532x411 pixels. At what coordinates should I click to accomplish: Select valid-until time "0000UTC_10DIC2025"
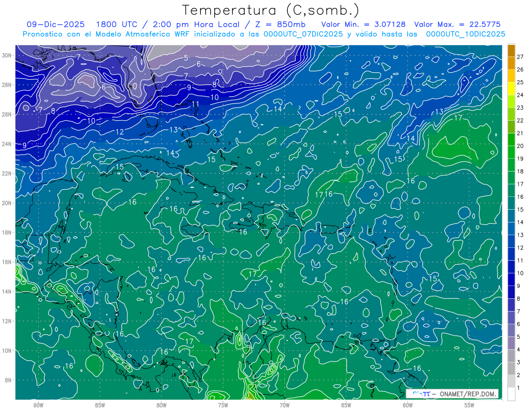click(465, 34)
